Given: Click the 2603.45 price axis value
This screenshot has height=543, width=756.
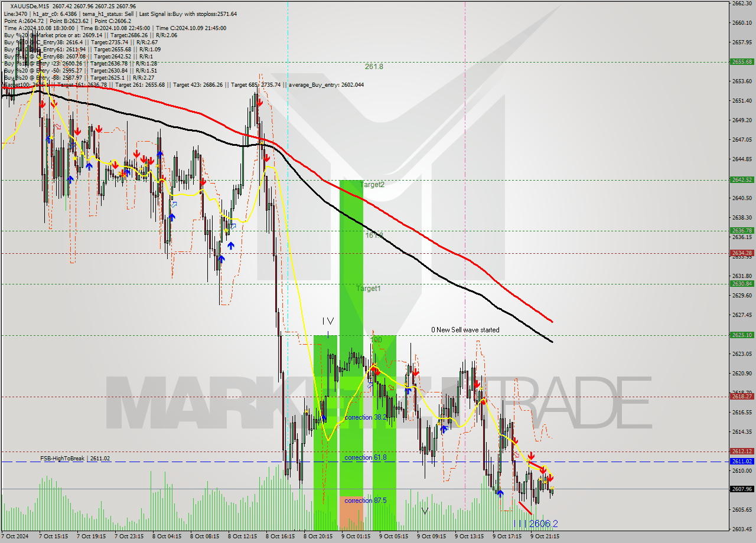Looking at the screenshot, I should click(x=742, y=529).
